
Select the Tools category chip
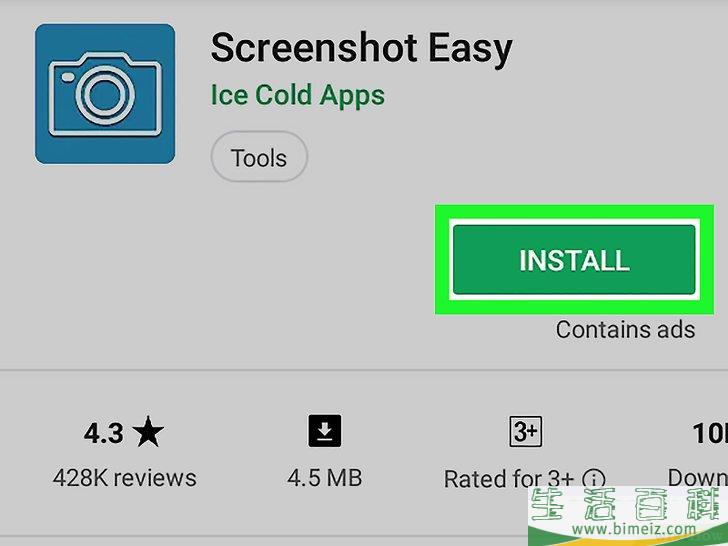click(259, 157)
